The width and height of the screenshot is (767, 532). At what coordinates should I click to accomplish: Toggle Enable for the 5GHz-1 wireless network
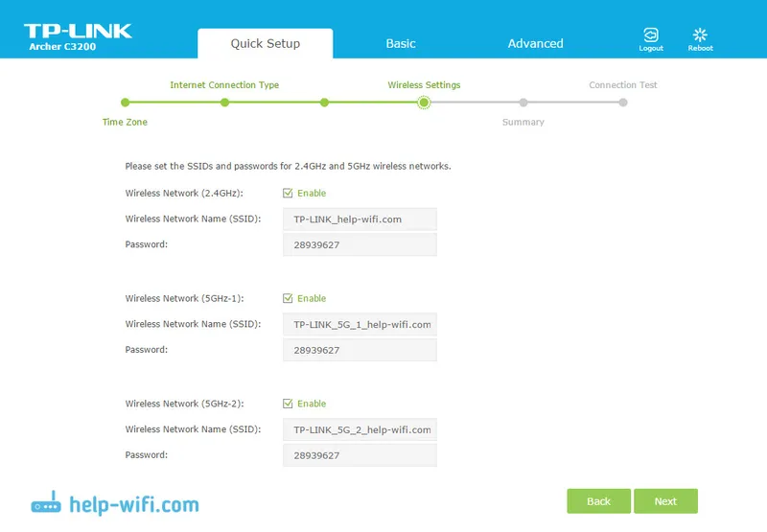click(288, 298)
